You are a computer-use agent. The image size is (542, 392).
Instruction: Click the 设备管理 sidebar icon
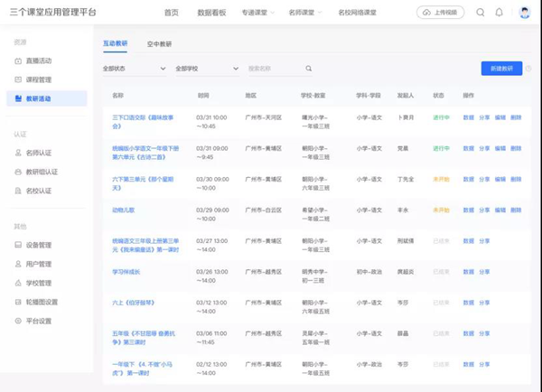19,245
